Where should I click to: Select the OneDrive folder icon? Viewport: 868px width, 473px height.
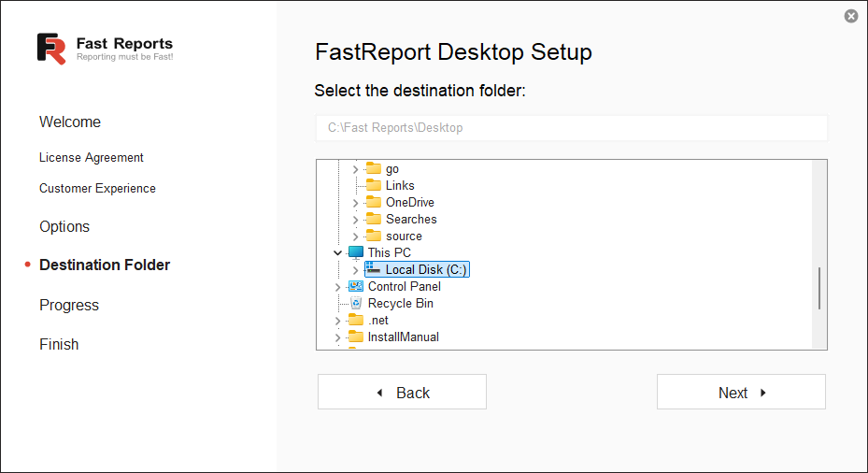374,202
